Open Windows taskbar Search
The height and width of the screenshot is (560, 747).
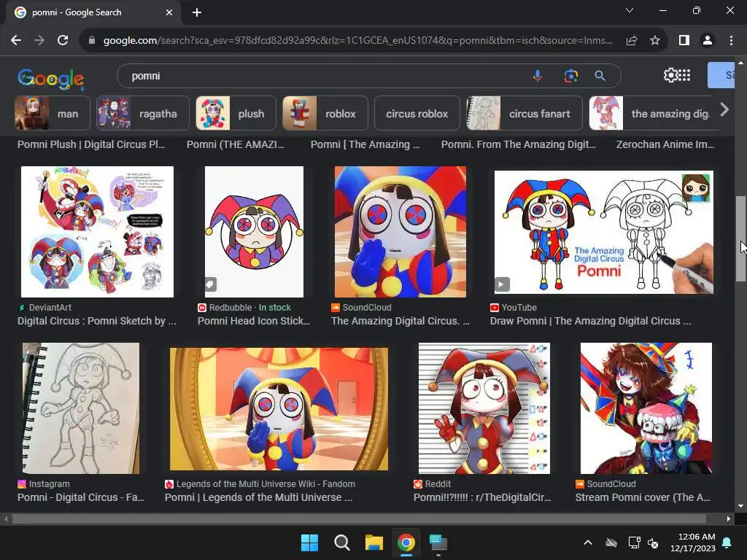(x=341, y=542)
